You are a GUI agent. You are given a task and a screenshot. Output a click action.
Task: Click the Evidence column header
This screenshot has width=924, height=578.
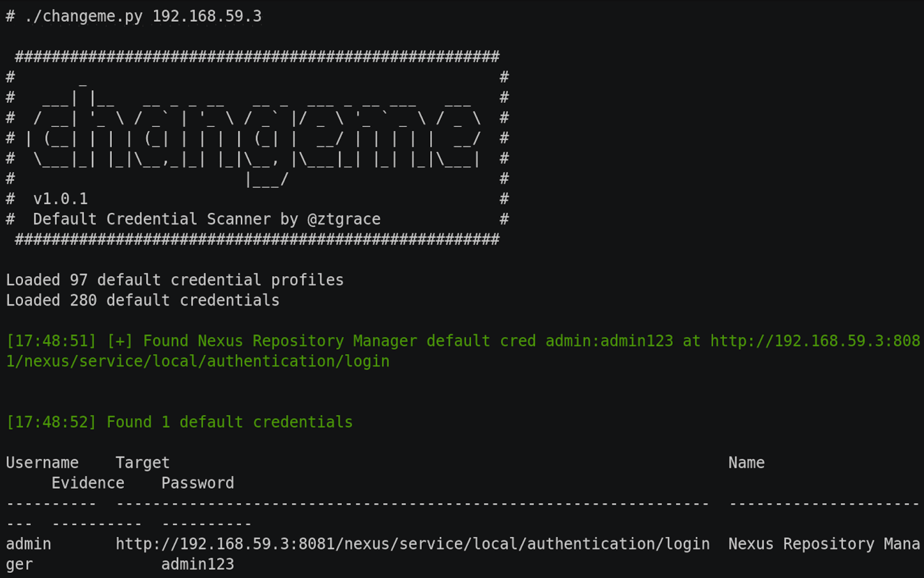[88, 483]
